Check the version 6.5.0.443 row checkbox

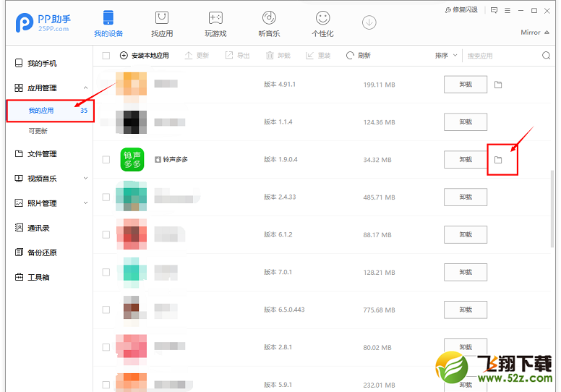106,310
